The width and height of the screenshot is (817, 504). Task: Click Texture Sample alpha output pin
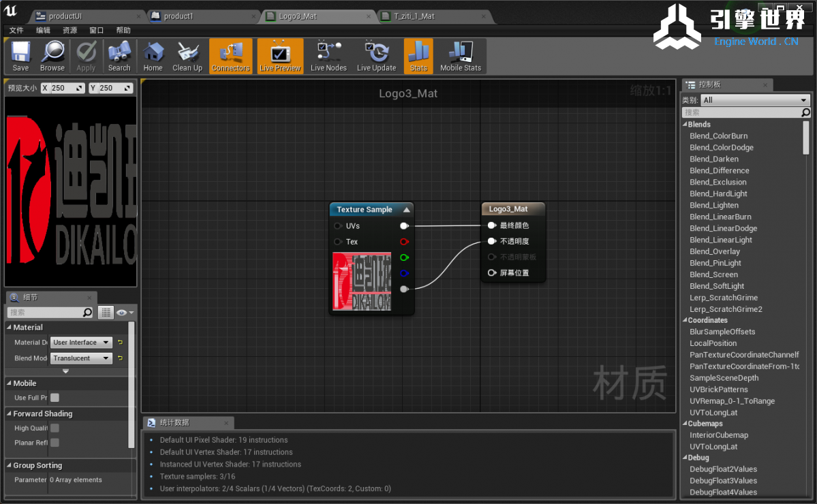(404, 289)
